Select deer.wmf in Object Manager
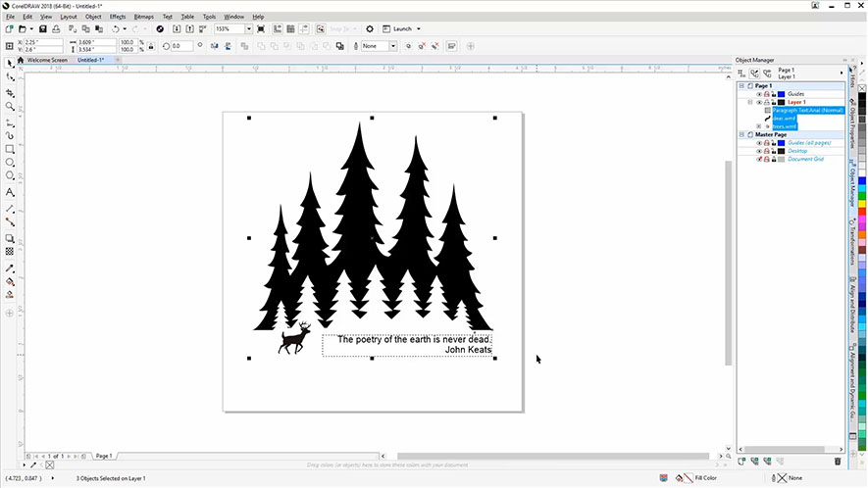The image size is (868, 488). pos(784,119)
